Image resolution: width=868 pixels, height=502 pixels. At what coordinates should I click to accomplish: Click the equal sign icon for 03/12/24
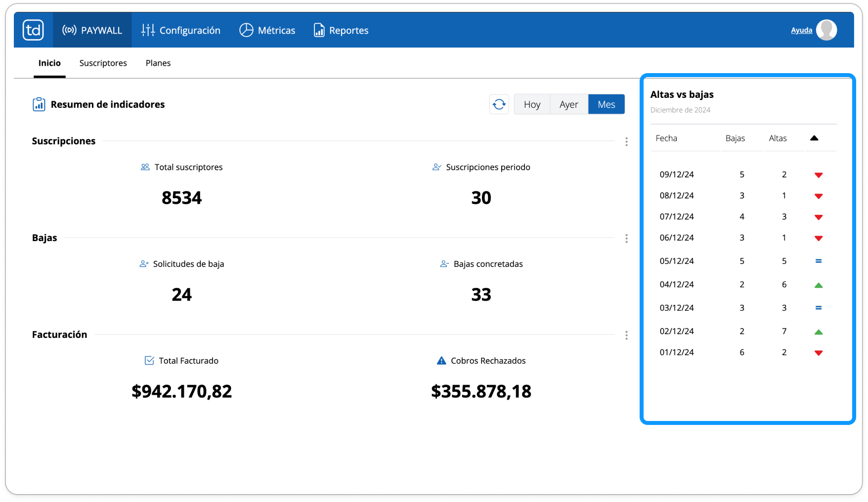pos(819,308)
